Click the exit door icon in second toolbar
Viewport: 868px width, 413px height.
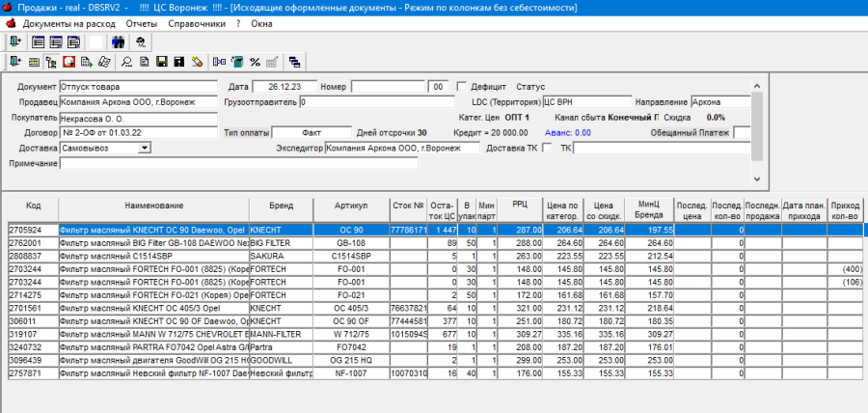[x=14, y=62]
